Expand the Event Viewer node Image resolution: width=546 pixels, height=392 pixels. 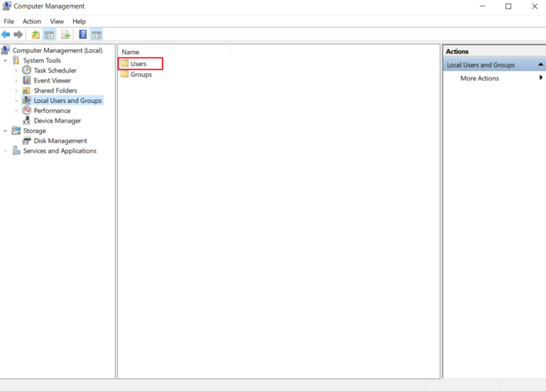pyautogui.click(x=16, y=81)
